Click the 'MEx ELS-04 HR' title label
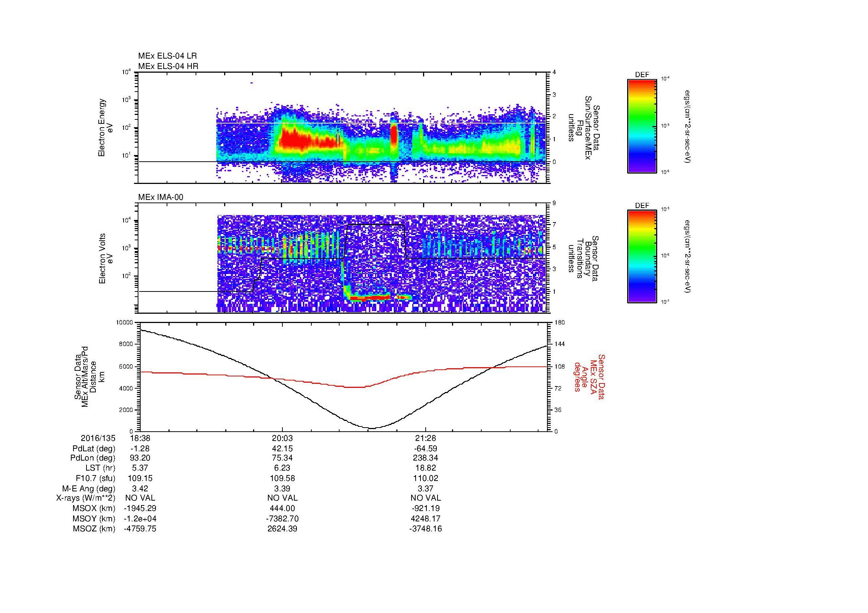 click(x=168, y=66)
